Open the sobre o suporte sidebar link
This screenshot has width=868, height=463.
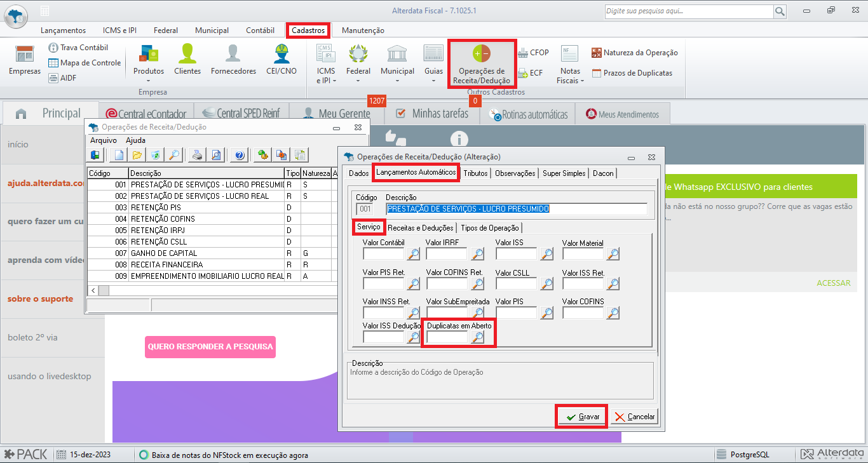(x=41, y=299)
